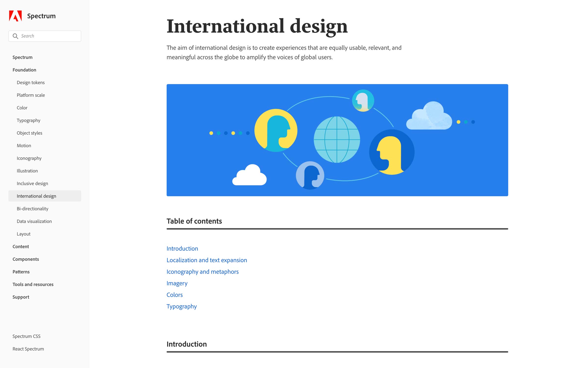Select Bi-directionality in the sidebar

coord(33,209)
